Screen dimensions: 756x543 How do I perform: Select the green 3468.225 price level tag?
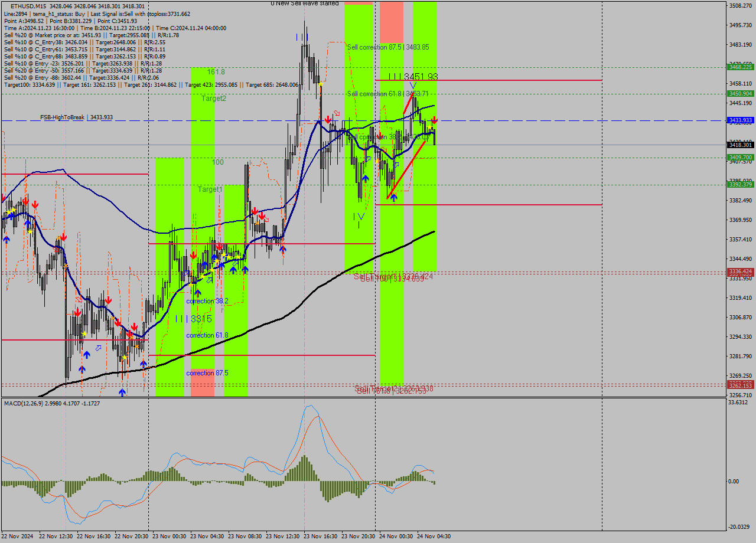click(740, 67)
